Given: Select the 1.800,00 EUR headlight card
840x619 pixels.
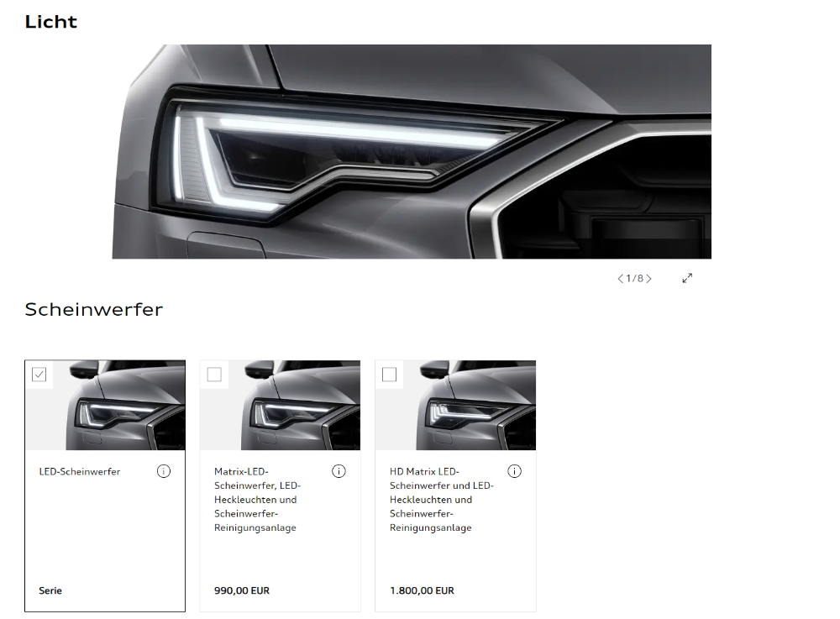Looking at the screenshot, I should [x=455, y=485].
